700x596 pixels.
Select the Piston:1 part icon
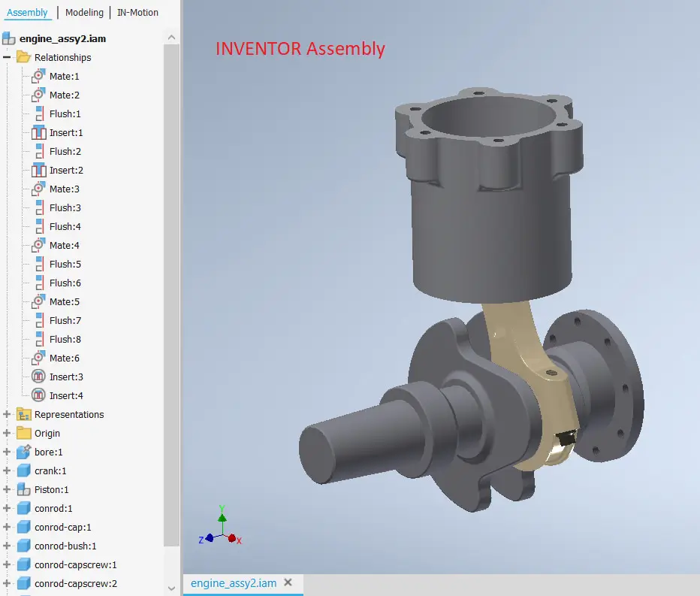[23, 489]
